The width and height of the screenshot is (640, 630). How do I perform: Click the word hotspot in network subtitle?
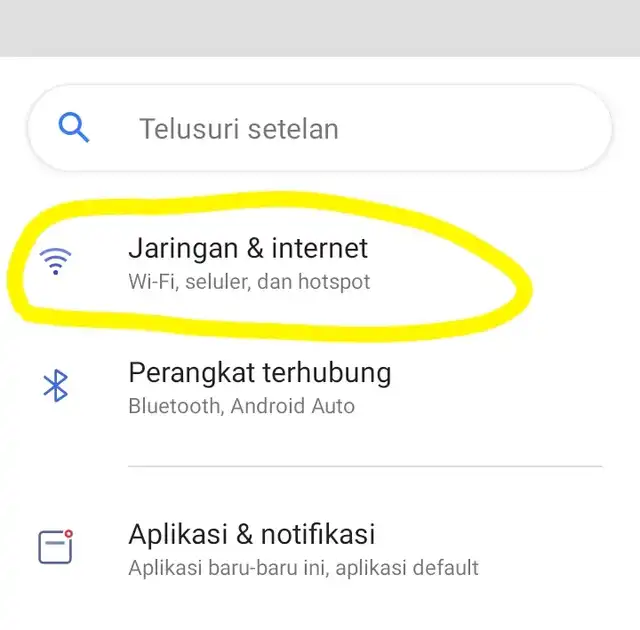click(334, 282)
